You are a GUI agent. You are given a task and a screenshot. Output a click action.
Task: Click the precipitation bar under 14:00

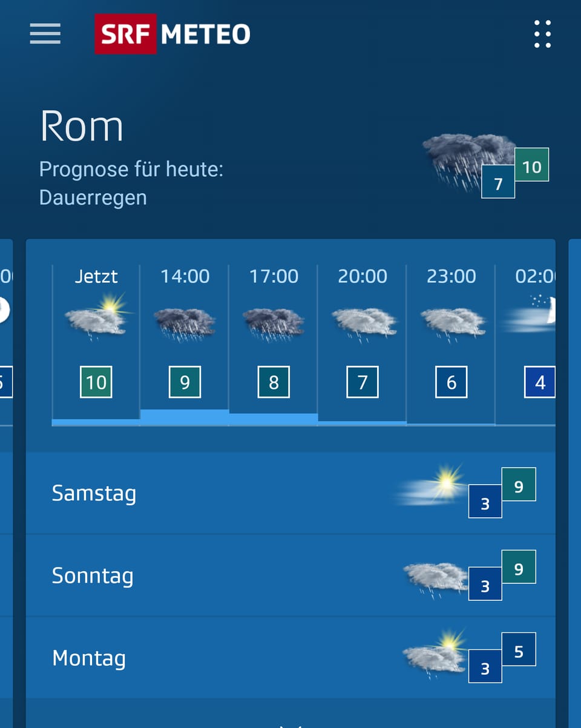184,417
